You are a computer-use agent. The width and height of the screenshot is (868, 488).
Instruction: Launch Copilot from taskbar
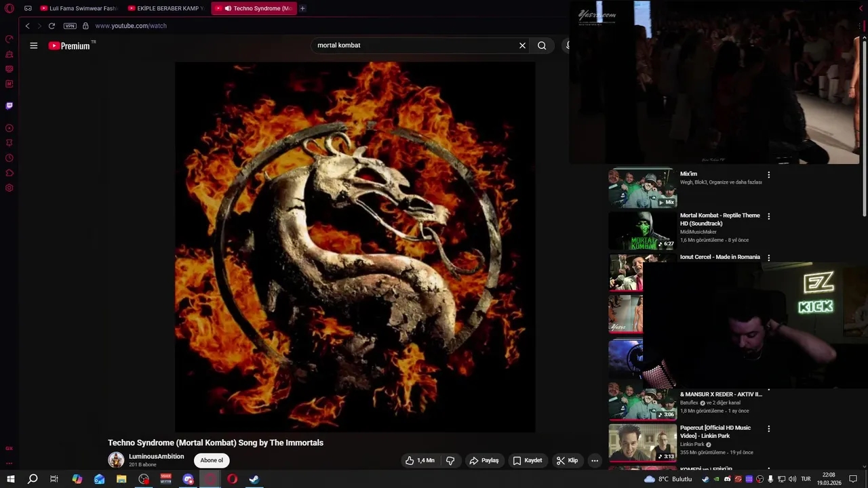tap(77, 479)
